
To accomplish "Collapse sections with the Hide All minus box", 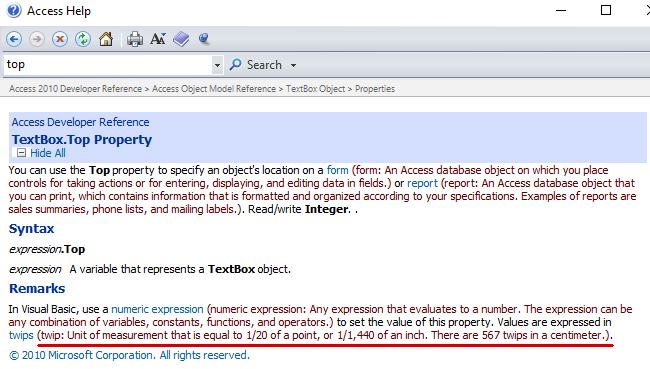I will [21, 153].
